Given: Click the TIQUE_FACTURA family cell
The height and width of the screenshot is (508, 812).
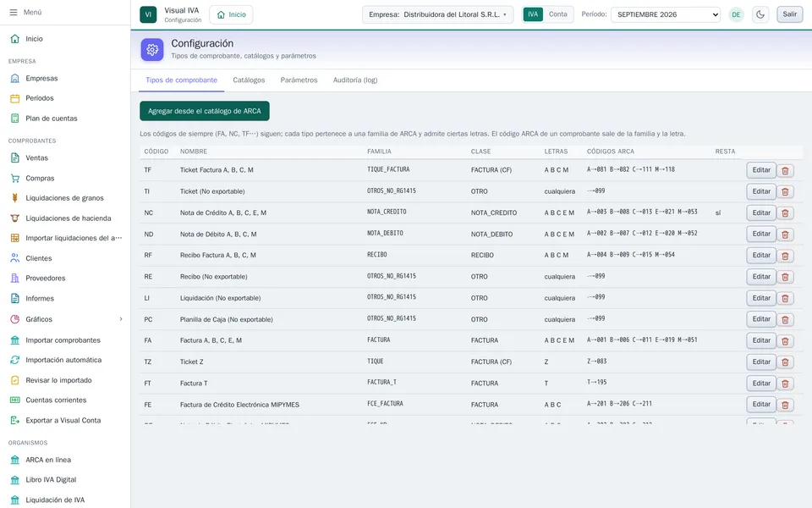Looking at the screenshot, I should (x=388, y=169).
